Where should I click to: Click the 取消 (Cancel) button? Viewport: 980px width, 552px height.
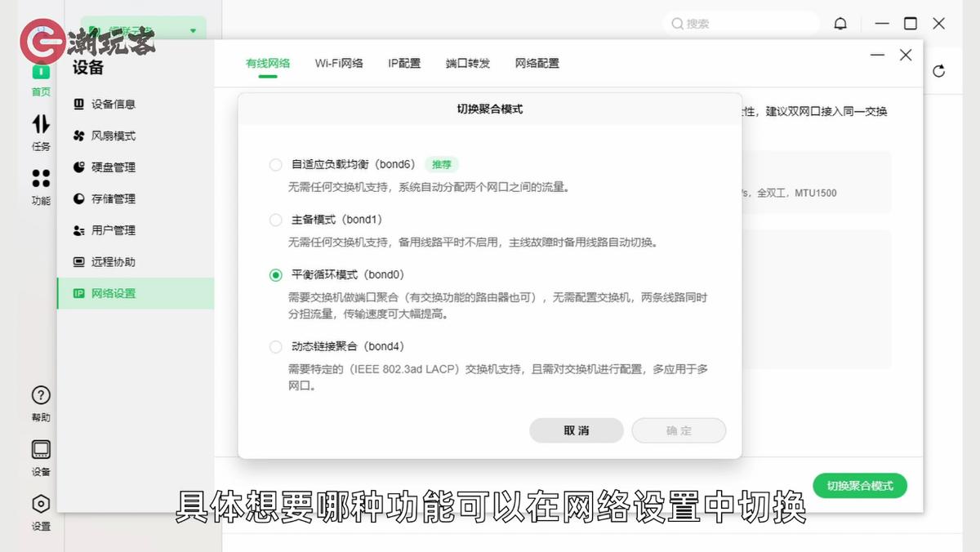[x=576, y=430]
